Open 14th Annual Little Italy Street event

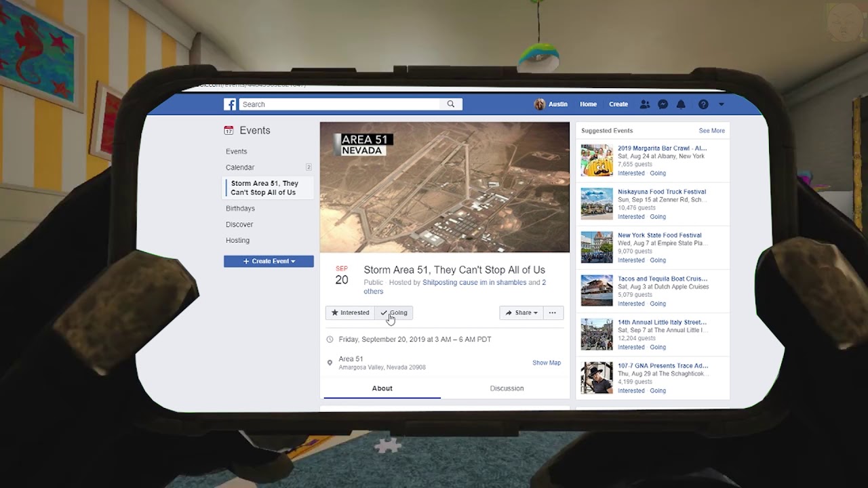tap(662, 322)
